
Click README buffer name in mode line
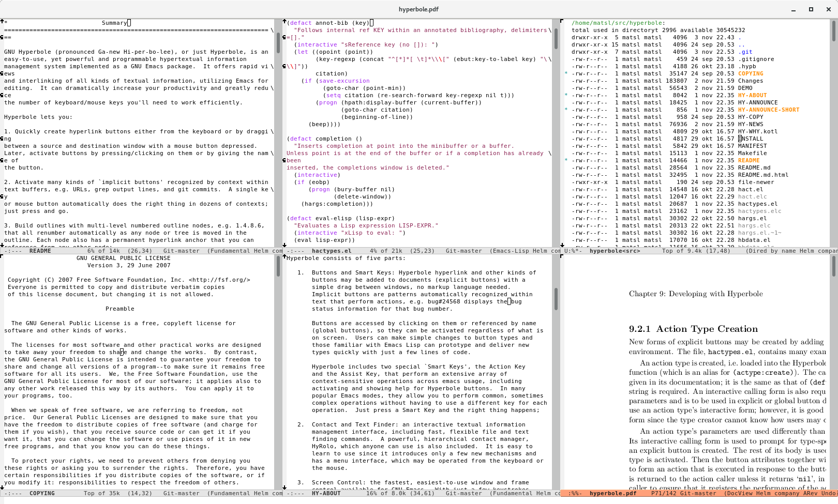click(40, 251)
